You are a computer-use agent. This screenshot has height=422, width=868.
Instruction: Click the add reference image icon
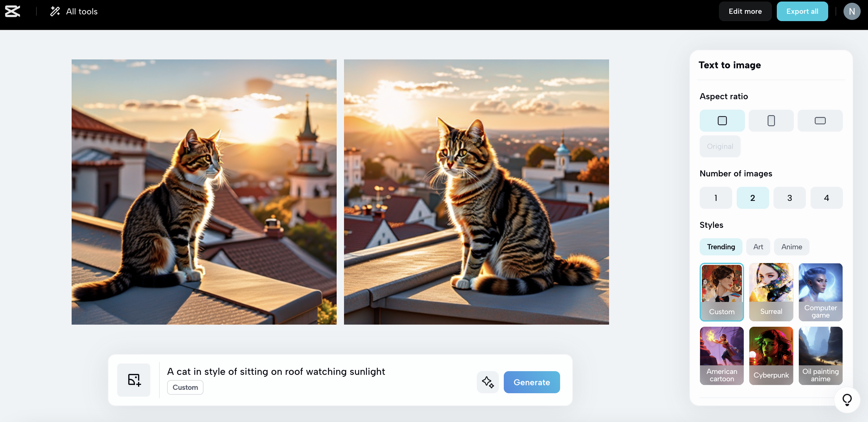(x=134, y=379)
